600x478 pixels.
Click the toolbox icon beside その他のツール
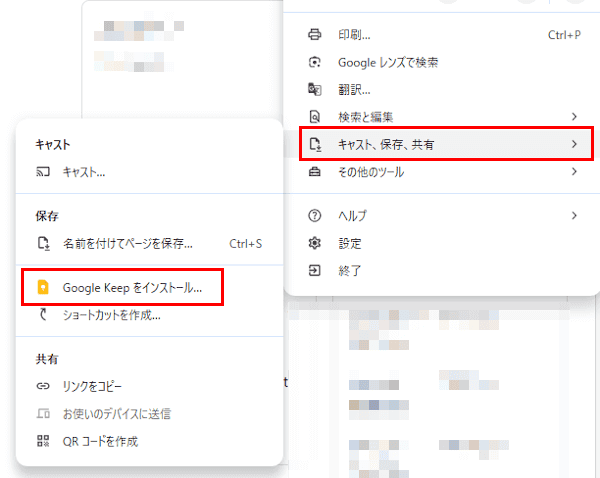tap(315, 172)
